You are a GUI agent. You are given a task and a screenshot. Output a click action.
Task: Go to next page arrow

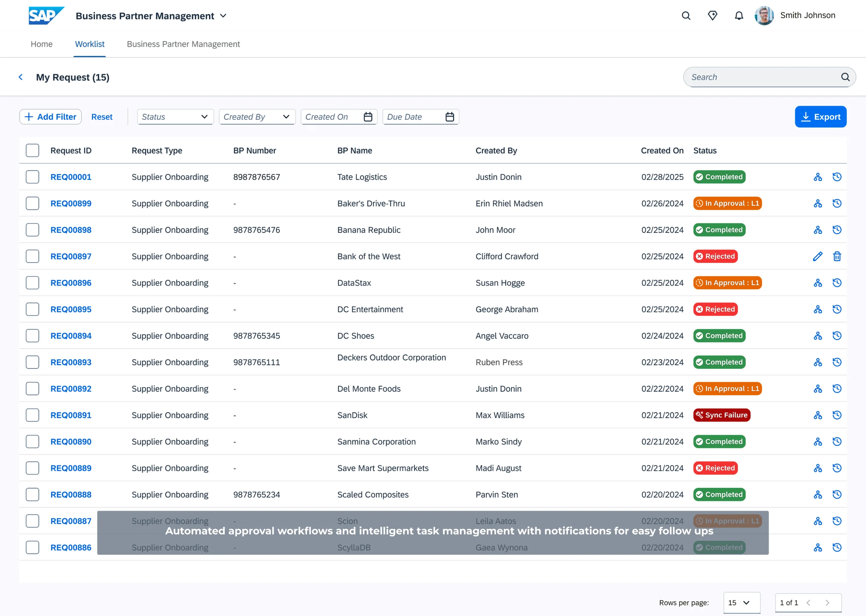tap(827, 603)
